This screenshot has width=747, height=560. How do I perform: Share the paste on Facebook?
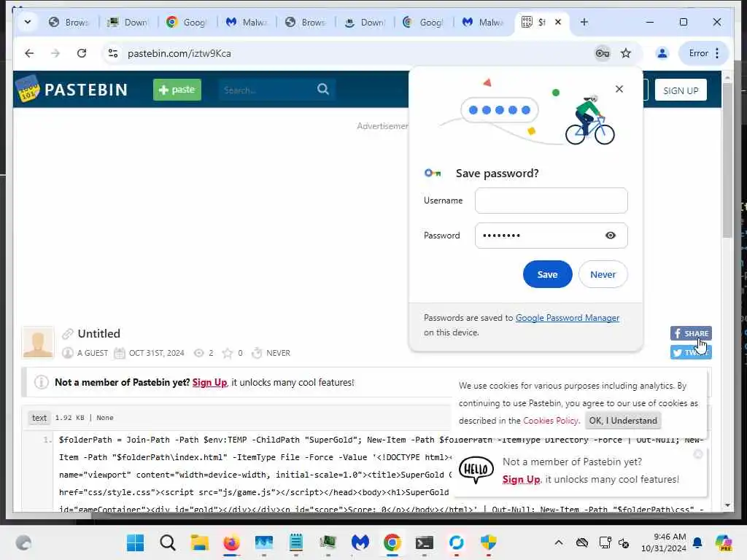click(x=691, y=333)
